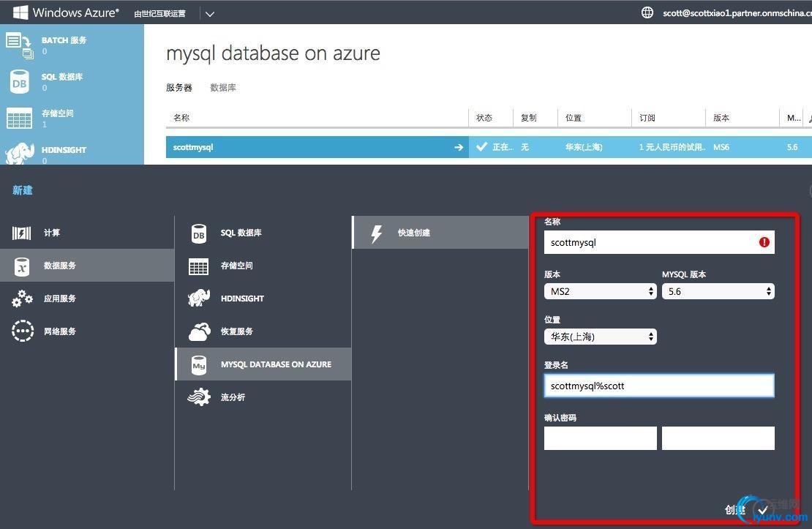The height and width of the screenshot is (529, 812).
Task: Click the 名称 input containing scottmysql
Action: (x=659, y=242)
